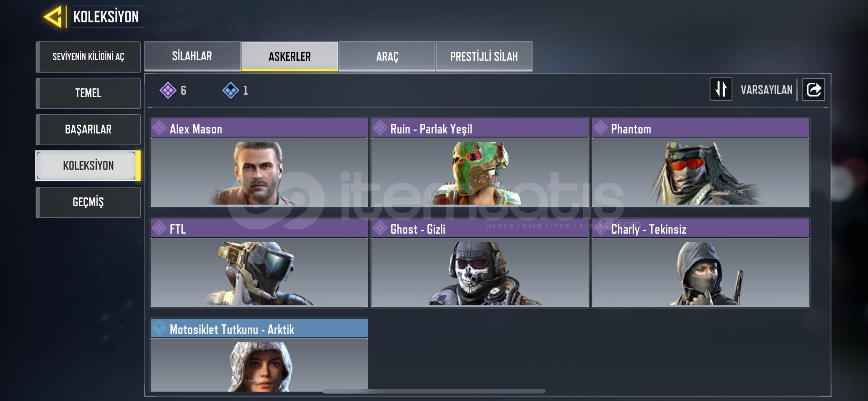Open the VARSAYILAN sort dropdown

point(766,90)
